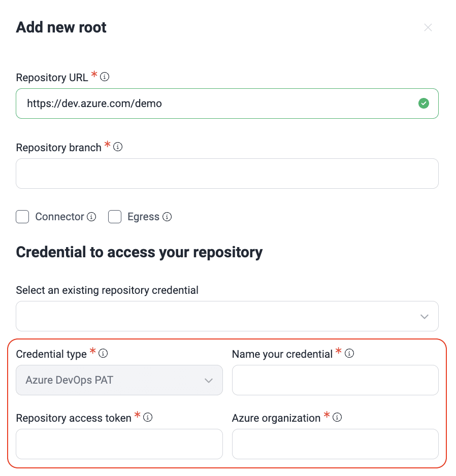Click "Select an existing repository credential" label
The width and height of the screenshot is (456, 476).
point(107,290)
